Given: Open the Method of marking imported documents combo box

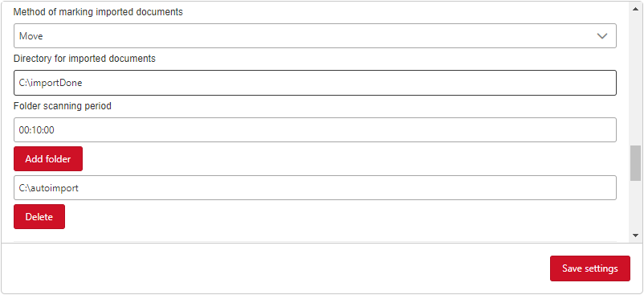Looking at the screenshot, I should [315, 35].
